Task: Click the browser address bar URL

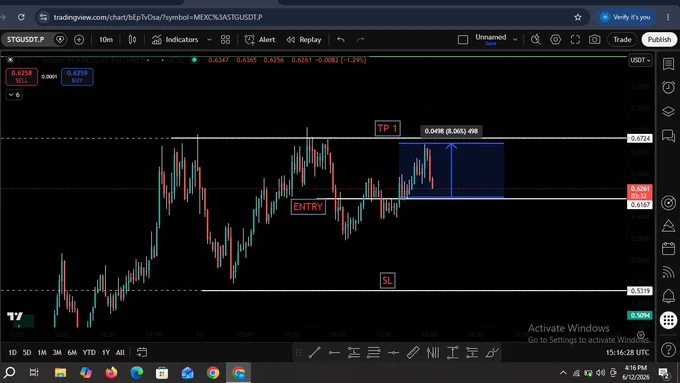Action: pos(158,17)
